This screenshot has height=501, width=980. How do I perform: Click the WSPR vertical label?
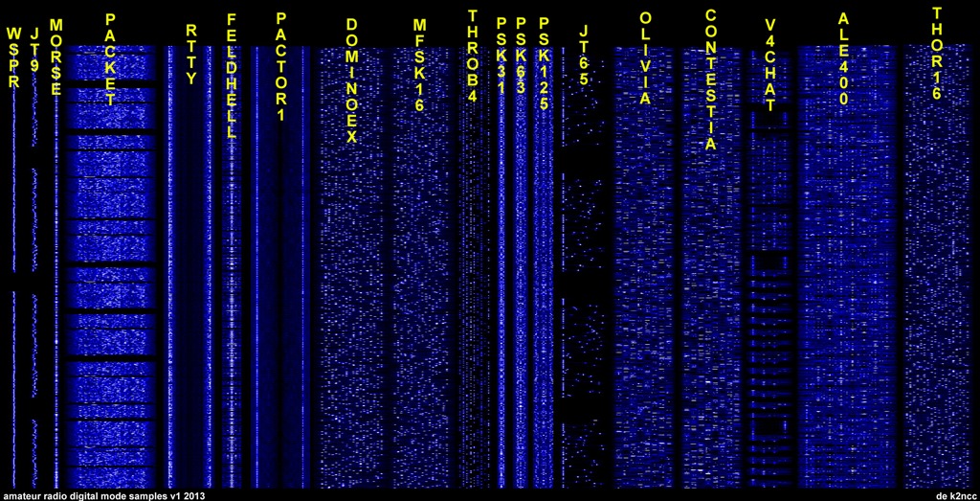(13, 57)
